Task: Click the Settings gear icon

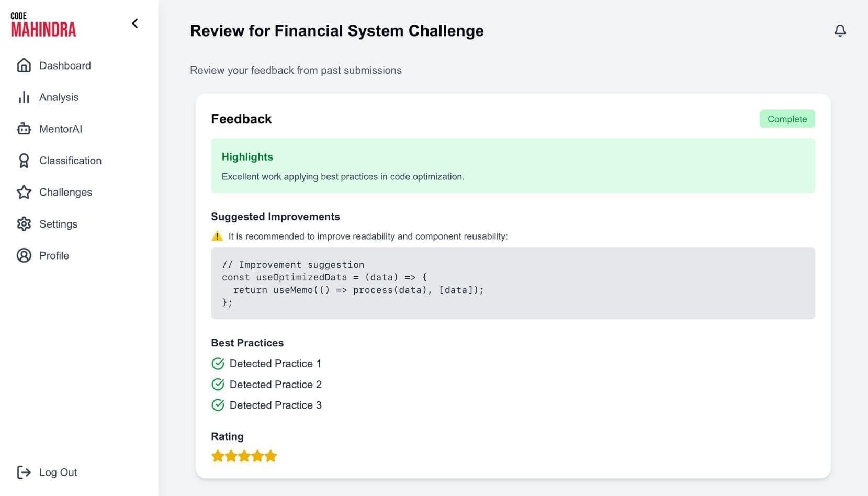Action: tap(24, 224)
